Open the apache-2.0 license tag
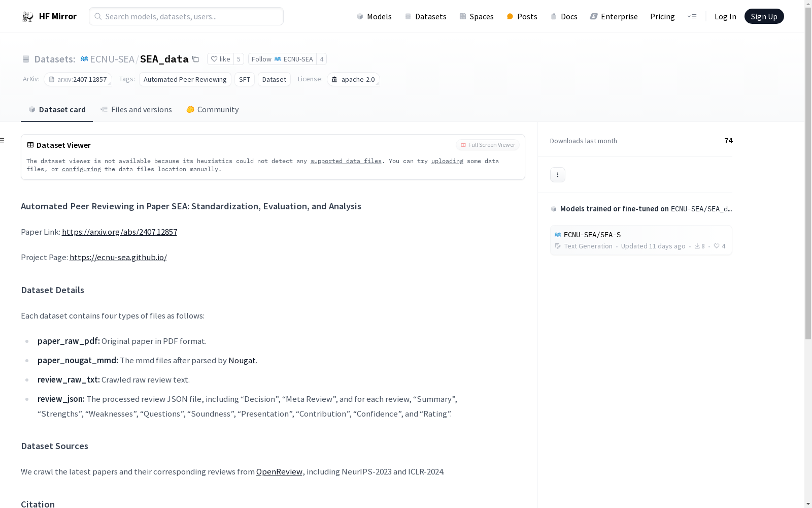 click(x=353, y=79)
